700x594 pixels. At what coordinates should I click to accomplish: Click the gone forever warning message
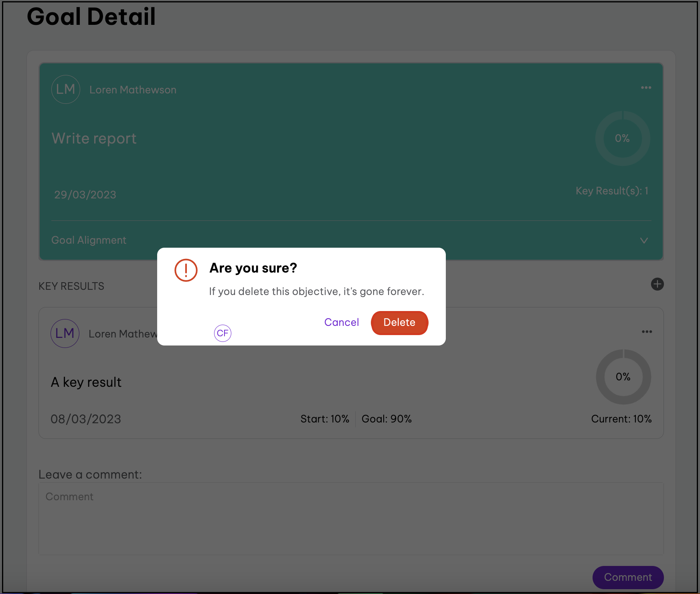(x=316, y=291)
